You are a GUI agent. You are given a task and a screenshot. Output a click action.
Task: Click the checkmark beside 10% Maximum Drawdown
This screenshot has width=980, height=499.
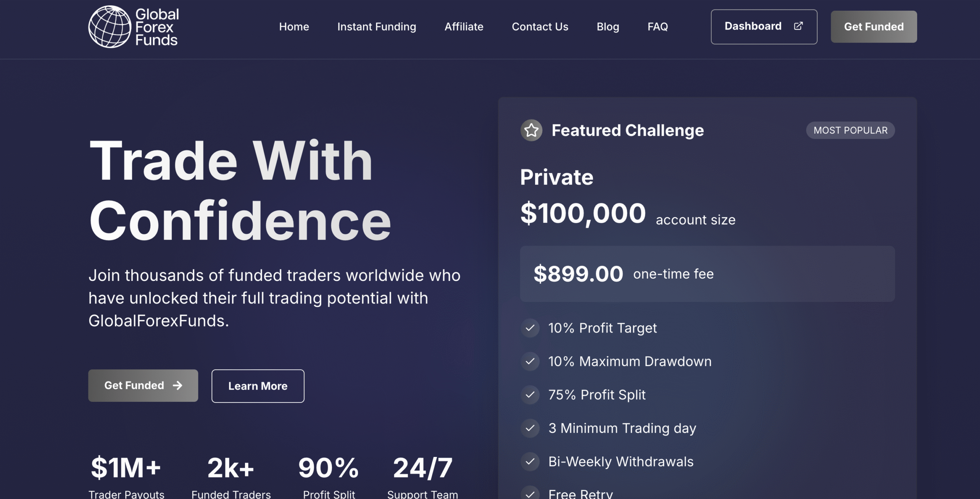530,361
